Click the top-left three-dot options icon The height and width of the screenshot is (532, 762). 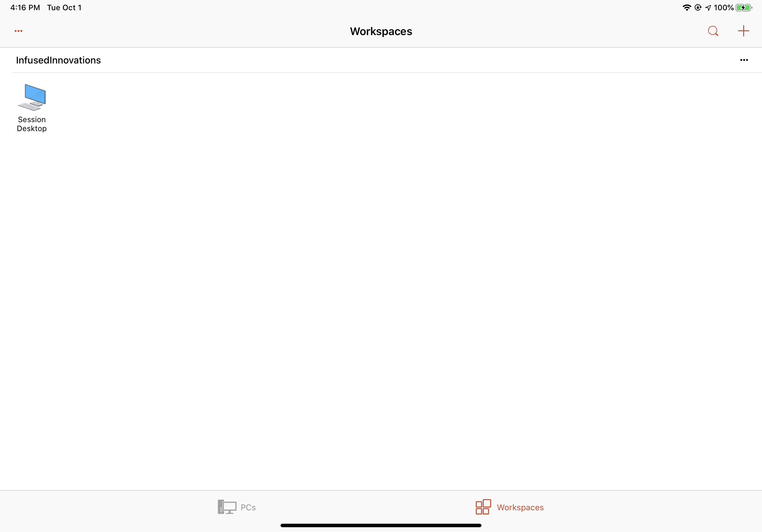(17, 31)
